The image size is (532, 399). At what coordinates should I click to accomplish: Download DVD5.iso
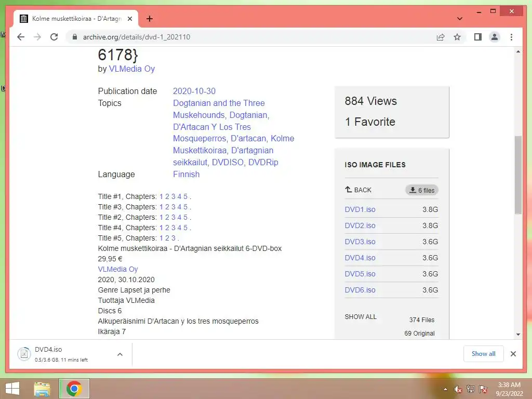coord(360,274)
